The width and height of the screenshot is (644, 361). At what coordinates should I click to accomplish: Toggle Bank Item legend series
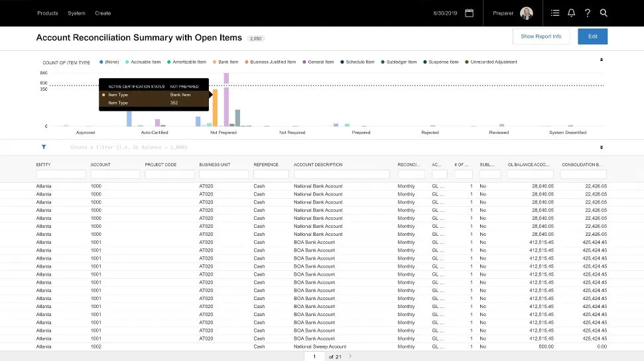[x=225, y=62]
